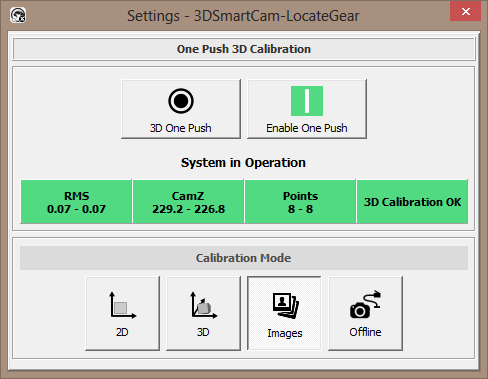This screenshot has width=488, height=379.
Task: Click the Offline label under camera icon
Action: pyautogui.click(x=365, y=332)
